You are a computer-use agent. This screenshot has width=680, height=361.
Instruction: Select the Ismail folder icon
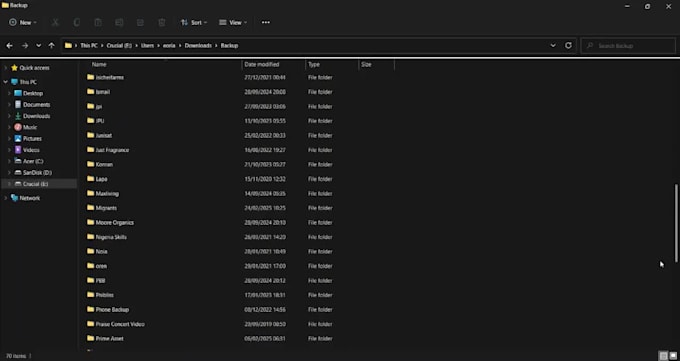pos(90,92)
